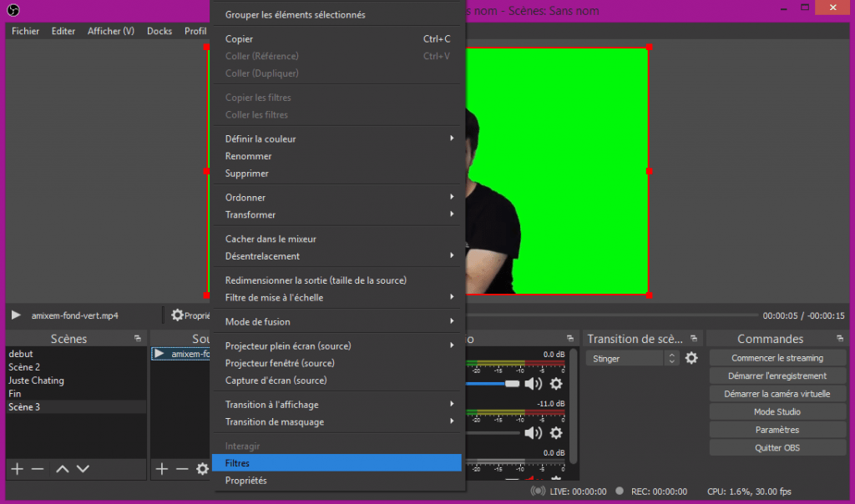Viewport: 855px width, 504px height.
Task: Open Stinger transition settings gear
Action: tap(691, 358)
